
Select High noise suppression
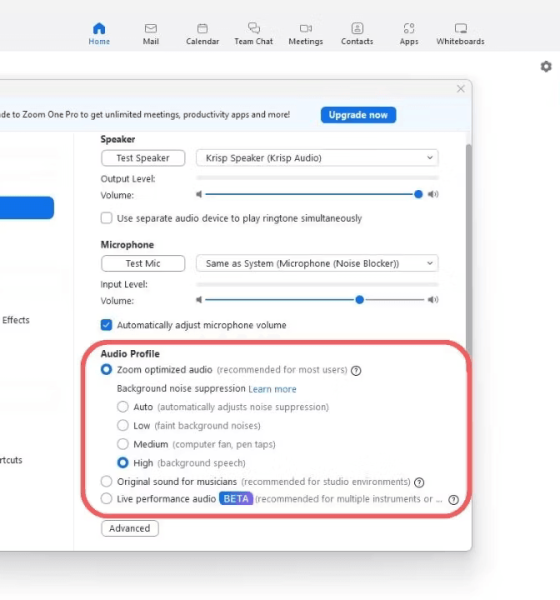pyautogui.click(x=122, y=463)
